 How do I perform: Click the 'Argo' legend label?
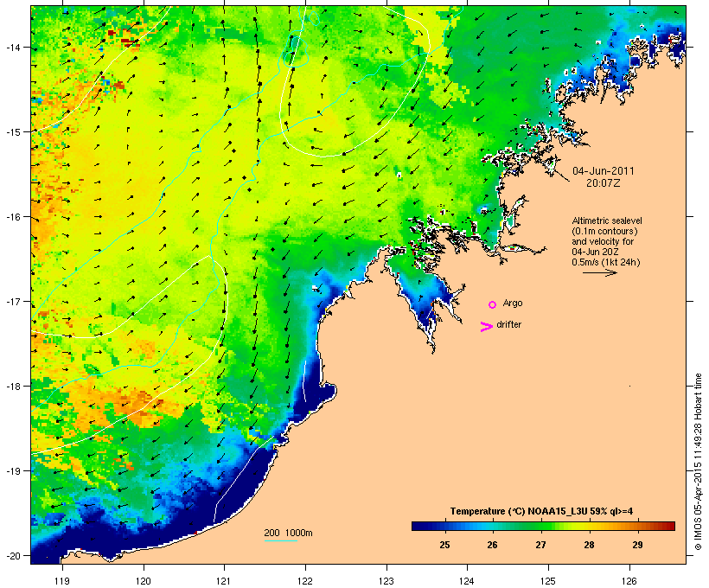[x=513, y=303]
